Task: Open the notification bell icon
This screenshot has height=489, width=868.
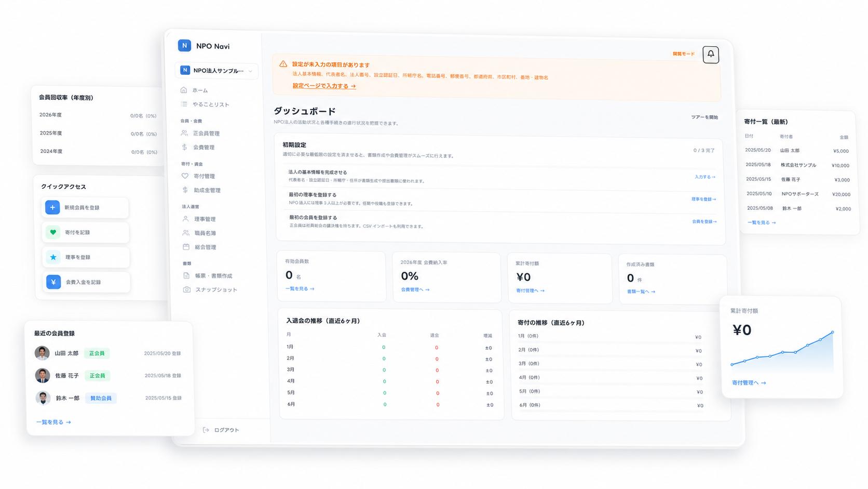Action: click(x=711, y=54)
